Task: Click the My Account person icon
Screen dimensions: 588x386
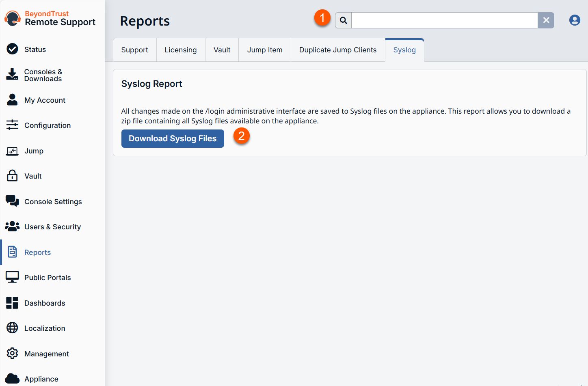Action: pos(12,100)
